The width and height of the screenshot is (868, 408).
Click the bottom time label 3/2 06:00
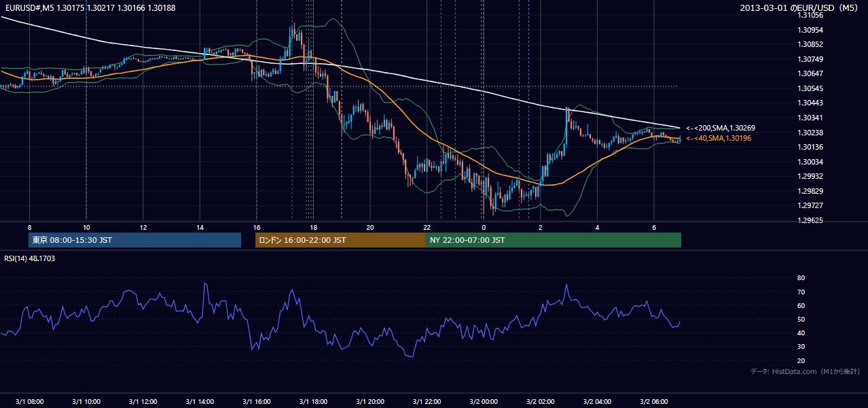[x=653, y=402]
